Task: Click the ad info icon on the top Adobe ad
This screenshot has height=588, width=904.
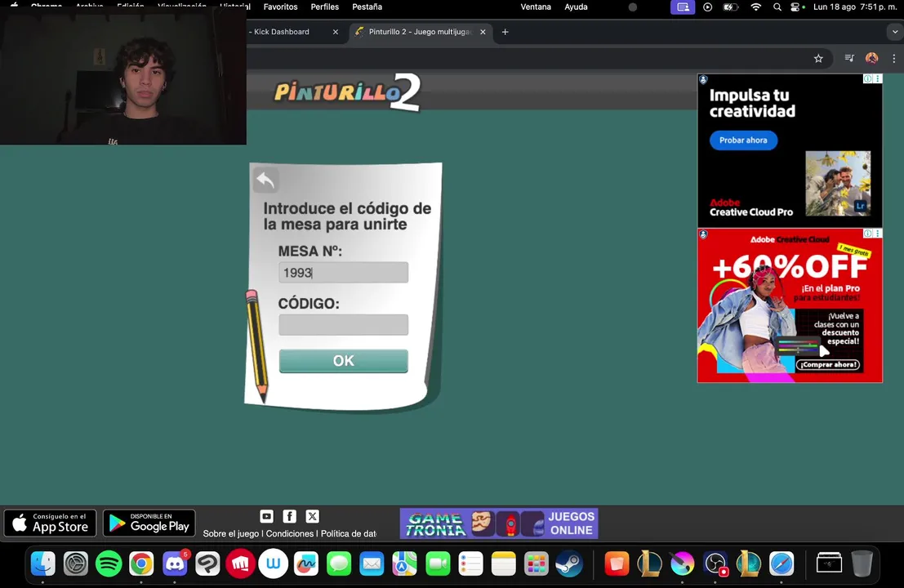Action: [x=867, y=79]
